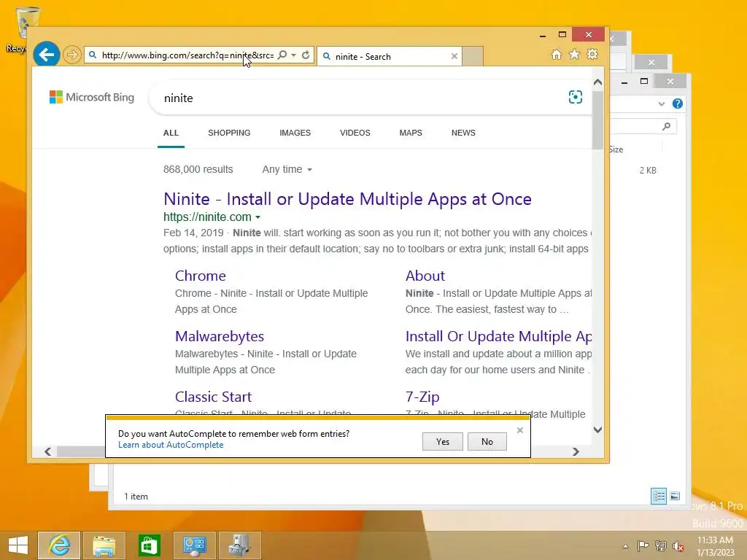Click the network tray icon
The image size is (747, 560).
click(660, 545)
